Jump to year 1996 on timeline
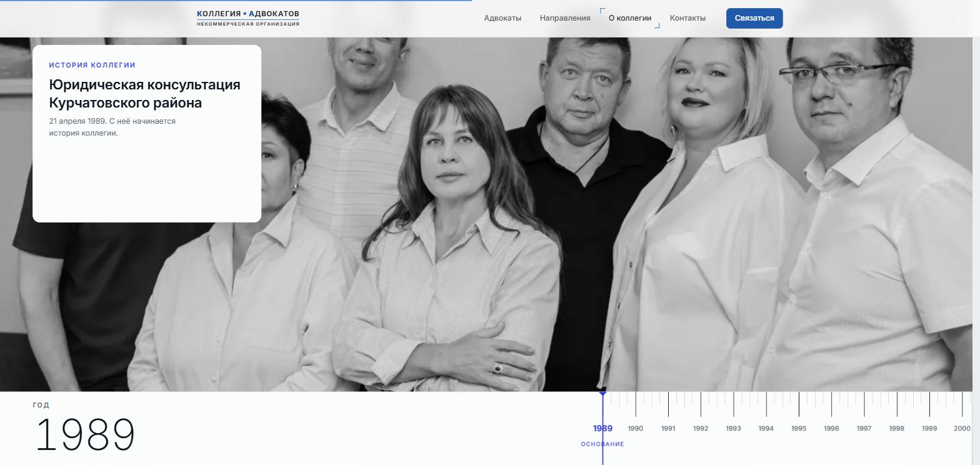The height and width of the screenshot is (465, 980). (831, 429)
